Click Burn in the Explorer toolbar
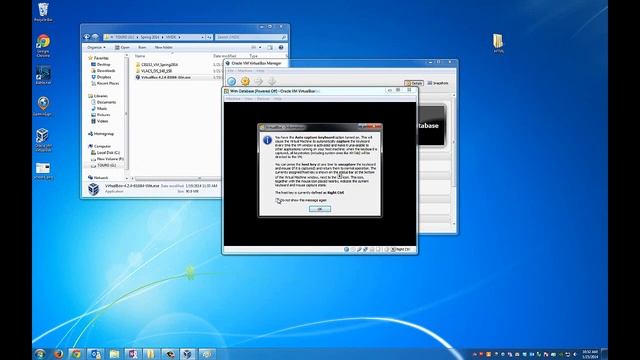This screenshot has width=640, height=360. 142,47
